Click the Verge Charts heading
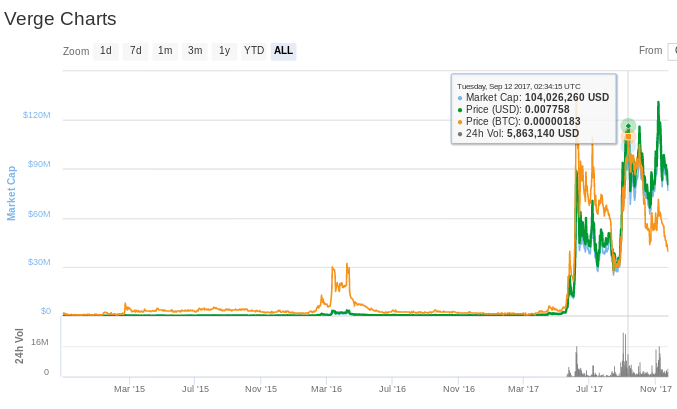This screenshot has width=677, height=409. tap(60, 19)
